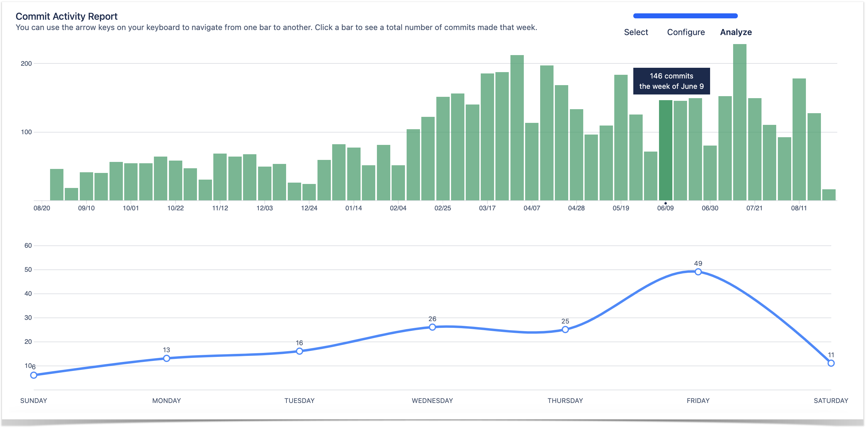Click the Monday data point labeled 13

[167, 358]
